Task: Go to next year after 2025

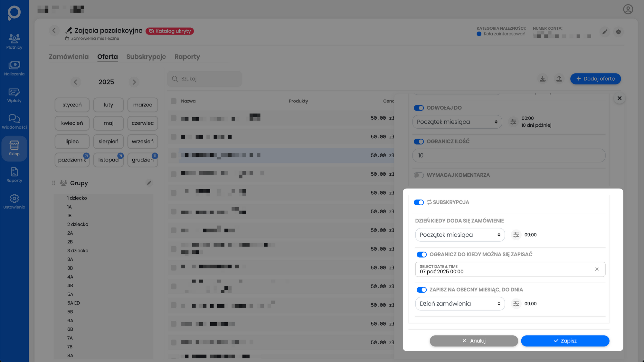Action: tap(134, 82)
